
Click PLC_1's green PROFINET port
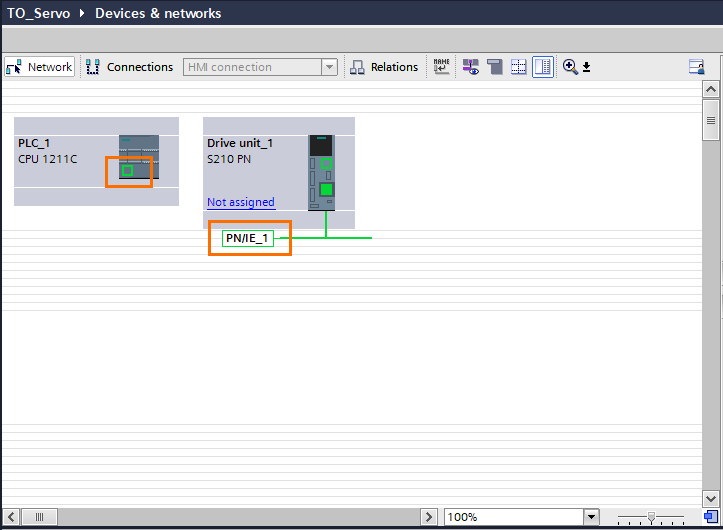[127, 171]
